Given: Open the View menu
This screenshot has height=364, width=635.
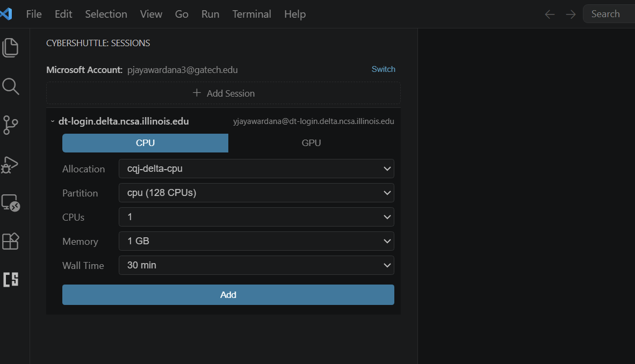Looking at the screenshot, I should pyautogui.click(x=151, y=14).
